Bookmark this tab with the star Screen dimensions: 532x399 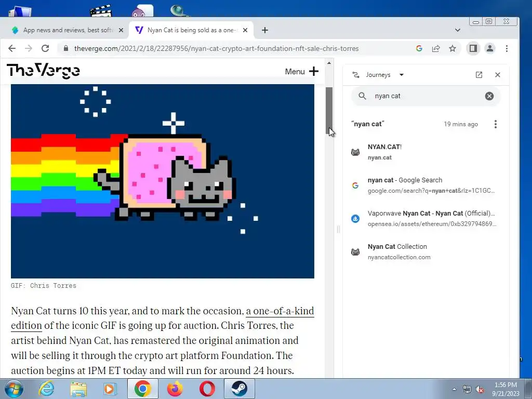(453, 48)
